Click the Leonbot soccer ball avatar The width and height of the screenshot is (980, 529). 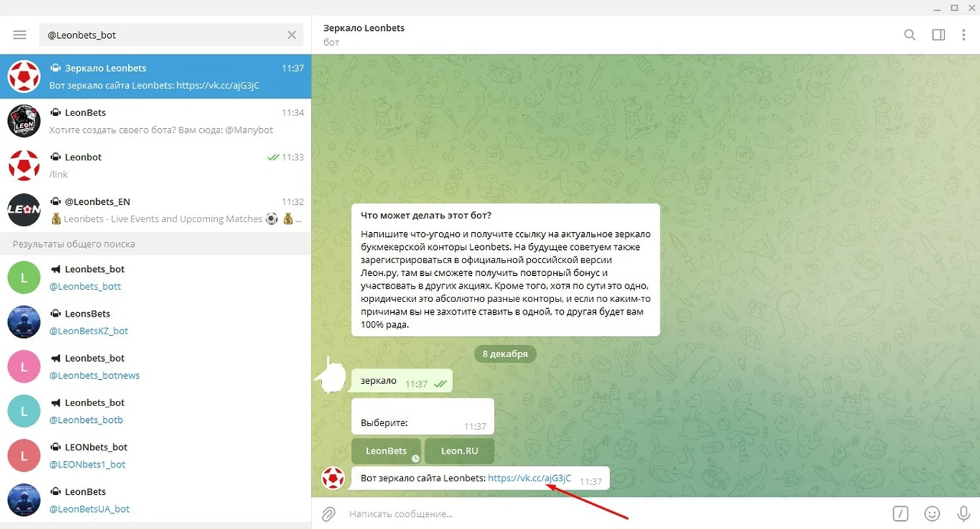[24, 165]
